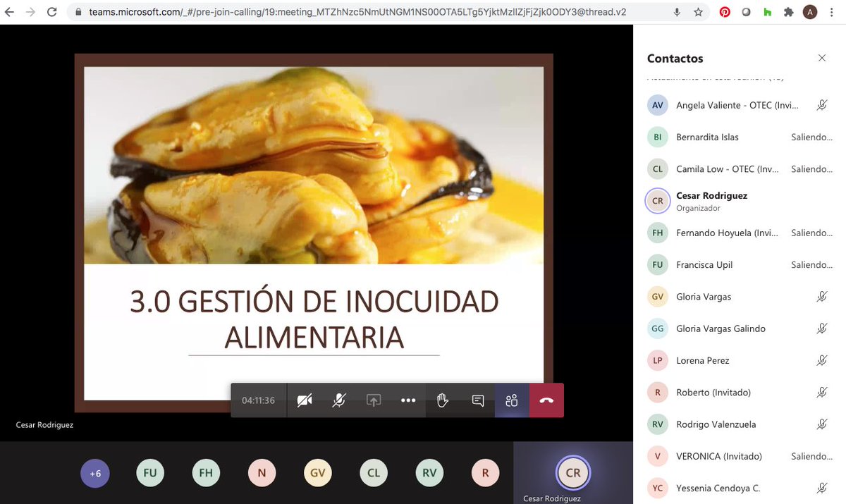
Task: Open the Pinterest browser extension
Action: point(725,12)
